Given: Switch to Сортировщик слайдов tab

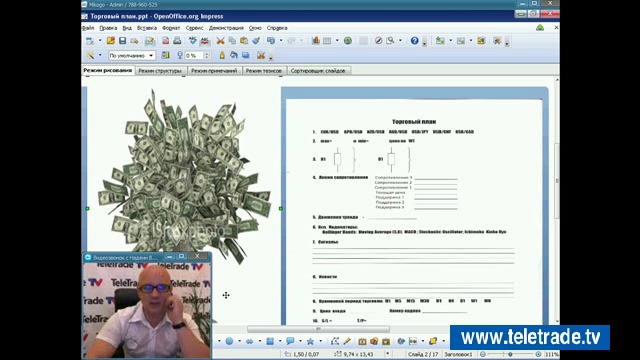Looking at the screenshot, I should point(318,71).
